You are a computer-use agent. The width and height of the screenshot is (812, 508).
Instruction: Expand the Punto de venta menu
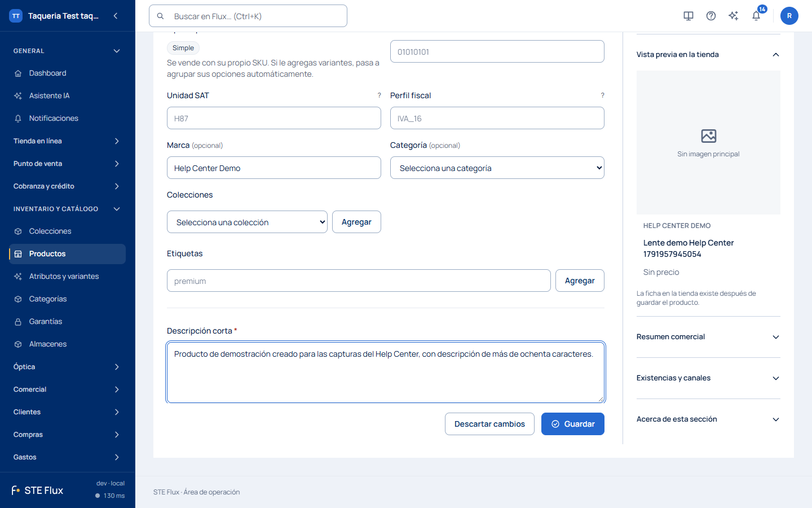67,164
